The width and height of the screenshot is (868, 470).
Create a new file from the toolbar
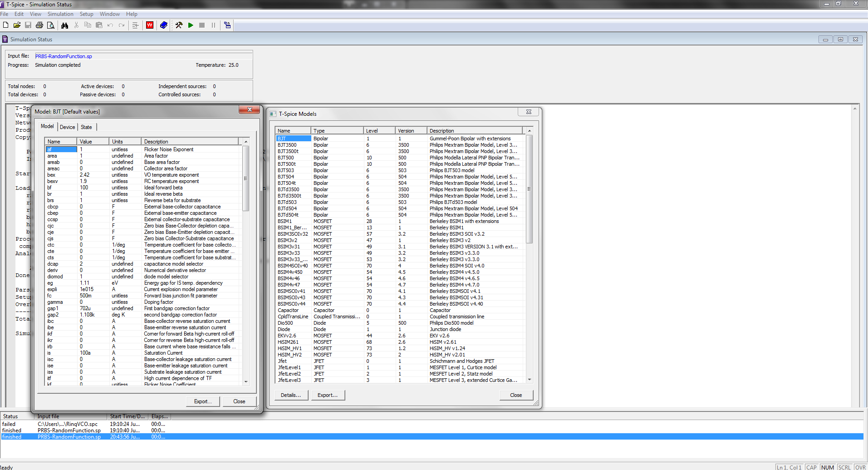[x=6, y=25]
